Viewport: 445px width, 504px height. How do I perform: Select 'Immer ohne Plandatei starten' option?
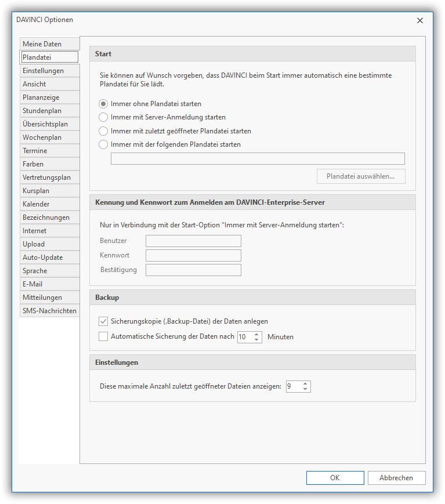(103, 104)
